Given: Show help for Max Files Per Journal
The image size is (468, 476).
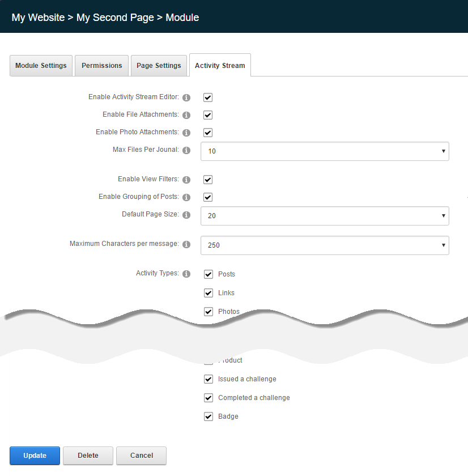Looking at the screenshot, I should point(186,151).
